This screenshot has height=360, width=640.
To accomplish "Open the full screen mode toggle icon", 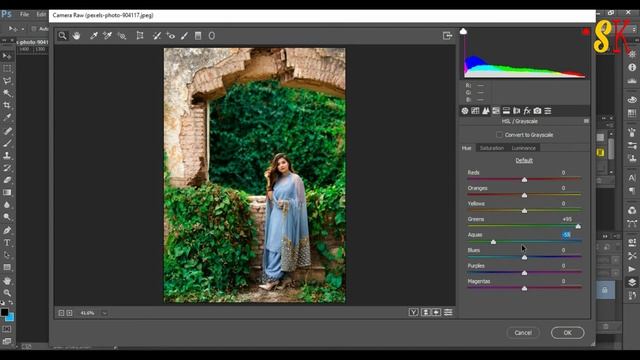I will [x=447, y=36].
